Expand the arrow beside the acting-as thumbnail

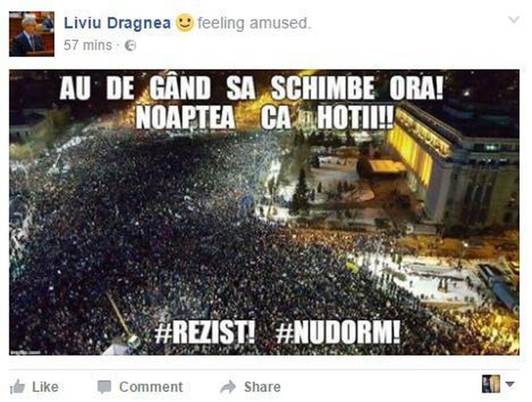point(510,384)
